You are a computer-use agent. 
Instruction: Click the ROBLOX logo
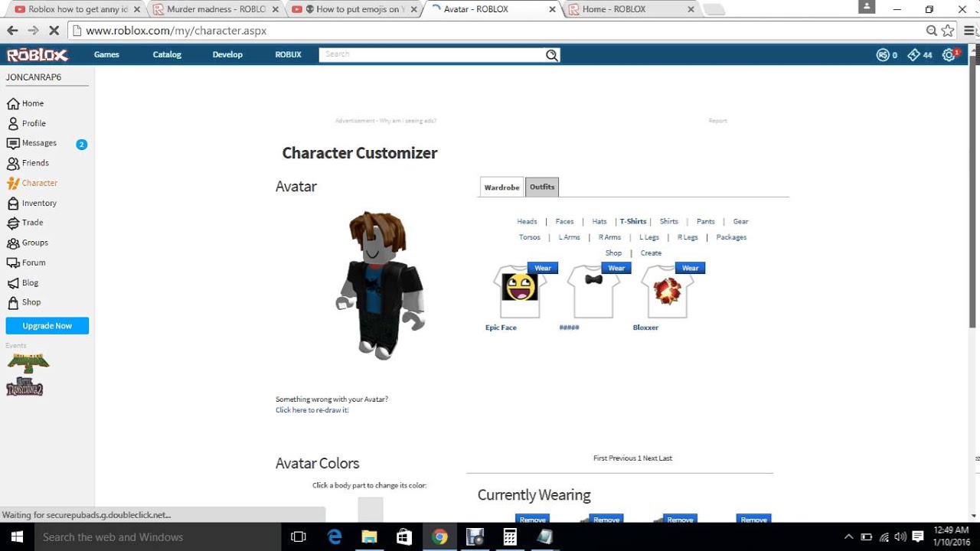click(38, 55)
